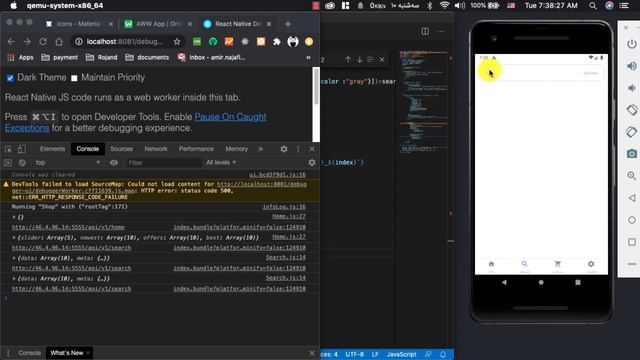Switch to the 'Icons - Material' browser tab
The image size is (640, 360).
79,24
